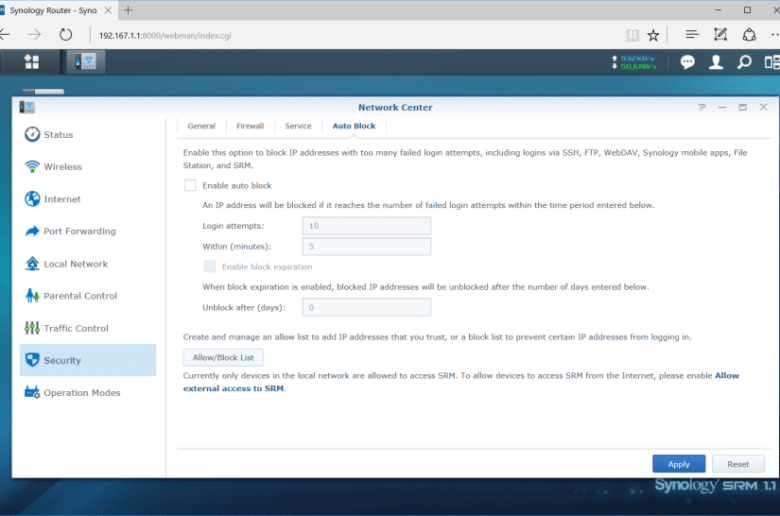Open the Operation Modes section label
This screenshot has width=780, height=516.
82,393
